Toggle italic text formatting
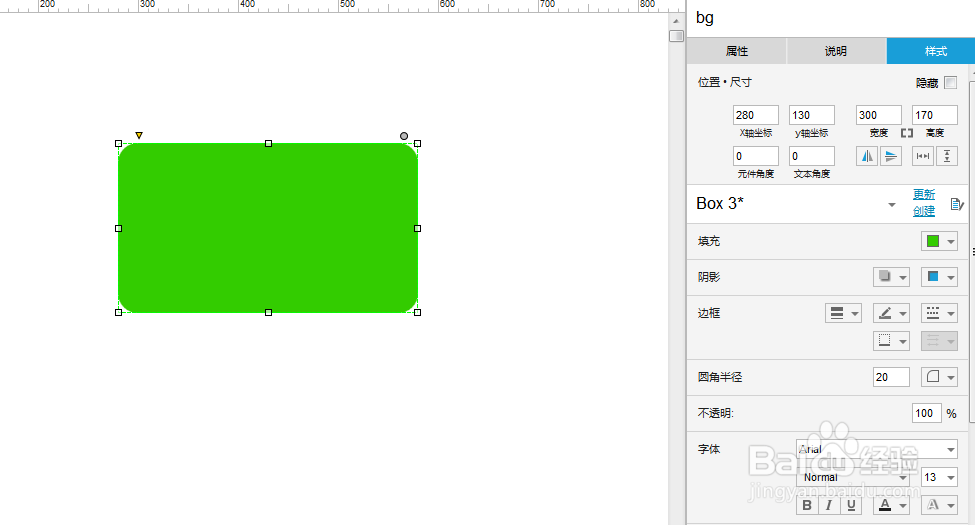 click(x=828, y=505)
